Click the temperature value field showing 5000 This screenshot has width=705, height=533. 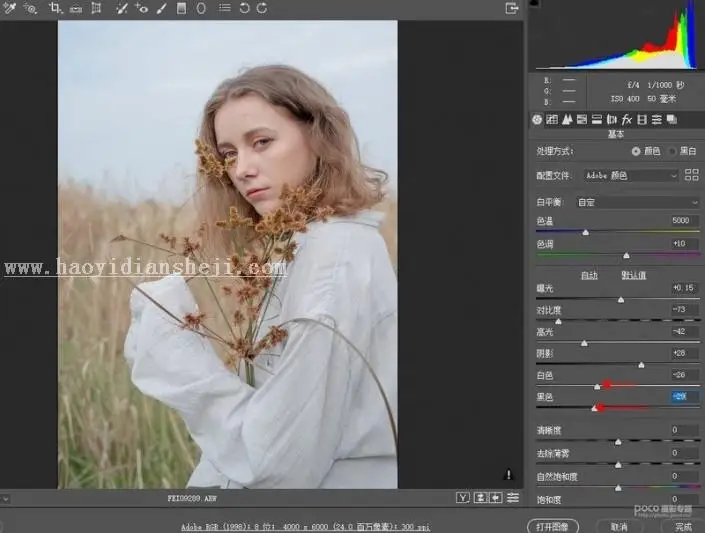point(683,220)
